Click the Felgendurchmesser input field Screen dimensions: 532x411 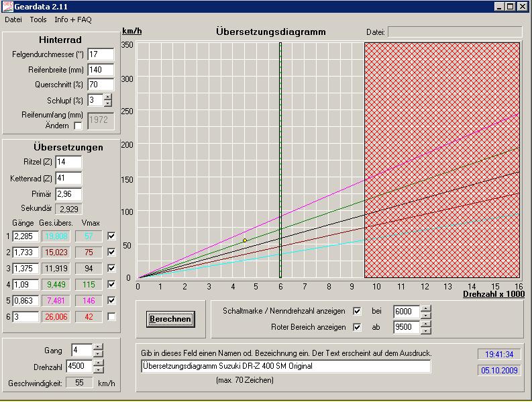[101, 54]
